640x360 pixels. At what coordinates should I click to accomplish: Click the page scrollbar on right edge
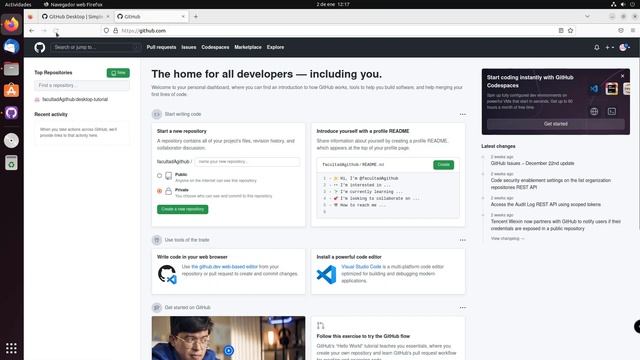coord(638,143)
